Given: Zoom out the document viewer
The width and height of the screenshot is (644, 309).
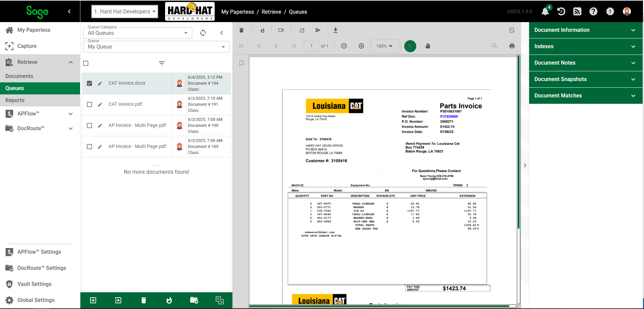Looking at the screenshot, I should [x=344, y=46].
